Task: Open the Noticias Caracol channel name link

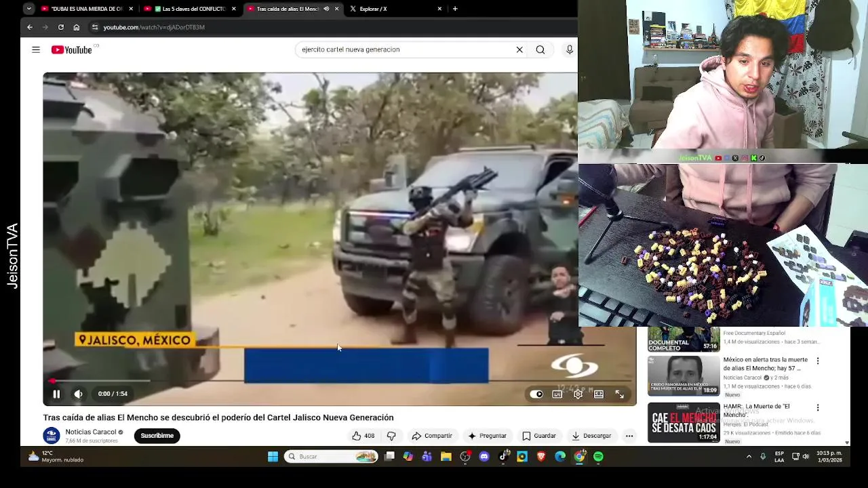Action: 91,432
